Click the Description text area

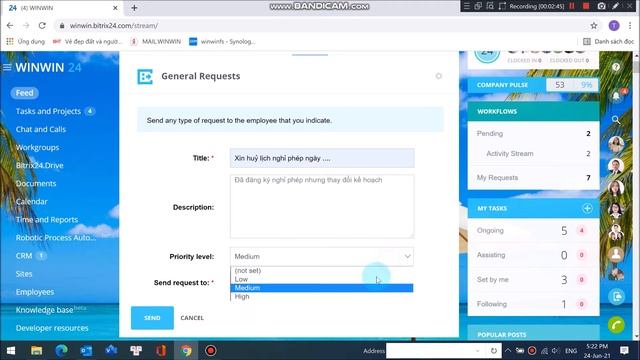(322, 207)
